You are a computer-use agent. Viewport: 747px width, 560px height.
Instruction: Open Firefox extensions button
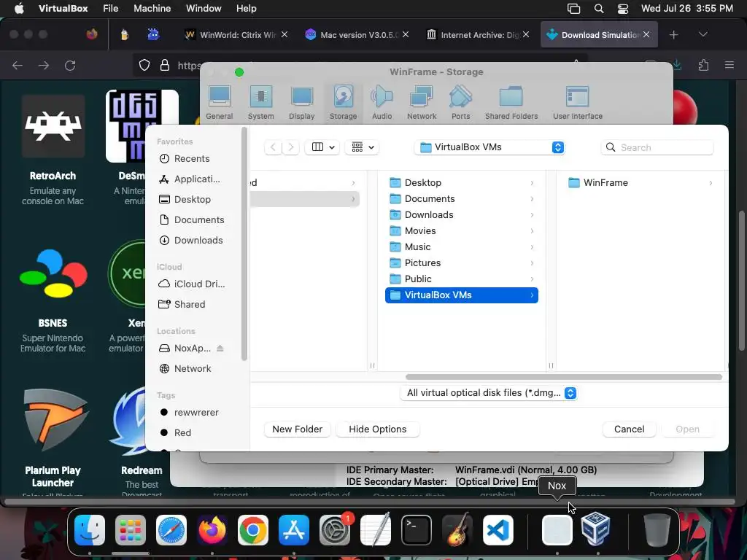click(x=703, y=65)
